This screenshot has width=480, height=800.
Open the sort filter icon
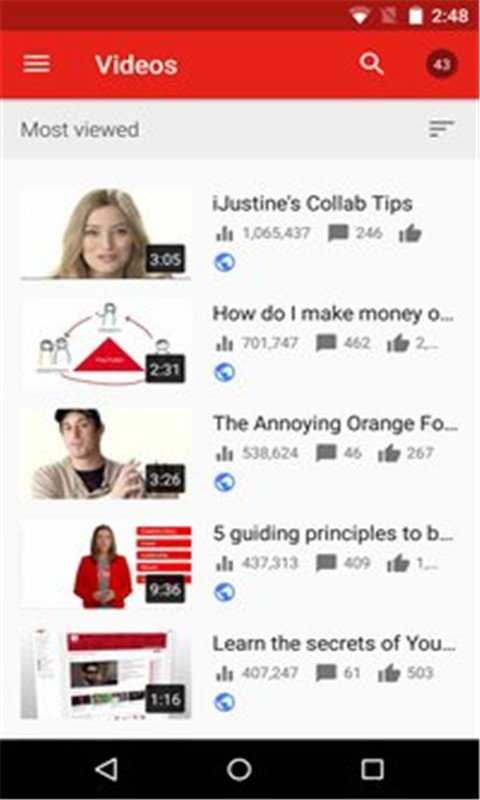click(441, 129)
